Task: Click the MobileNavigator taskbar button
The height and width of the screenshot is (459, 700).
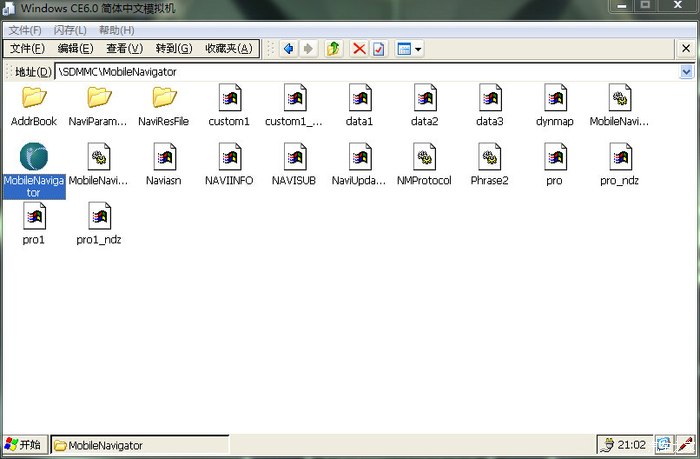Action: click(x=138, y=445)
